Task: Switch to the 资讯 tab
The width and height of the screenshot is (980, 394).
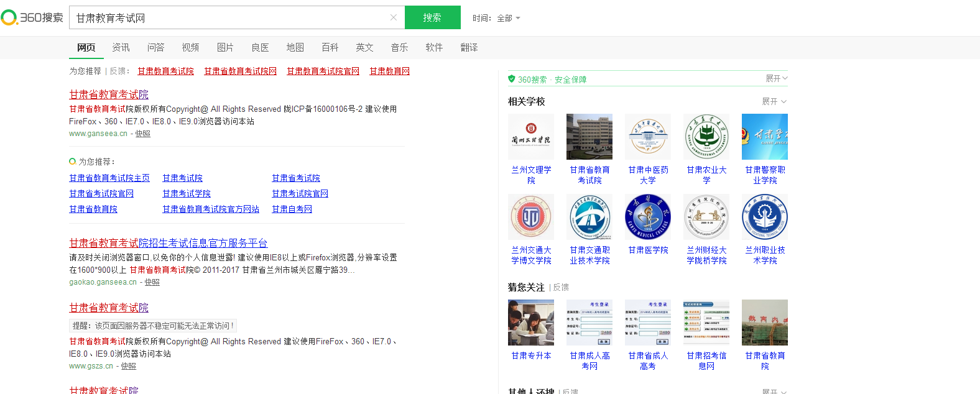Action: (121, 47)
